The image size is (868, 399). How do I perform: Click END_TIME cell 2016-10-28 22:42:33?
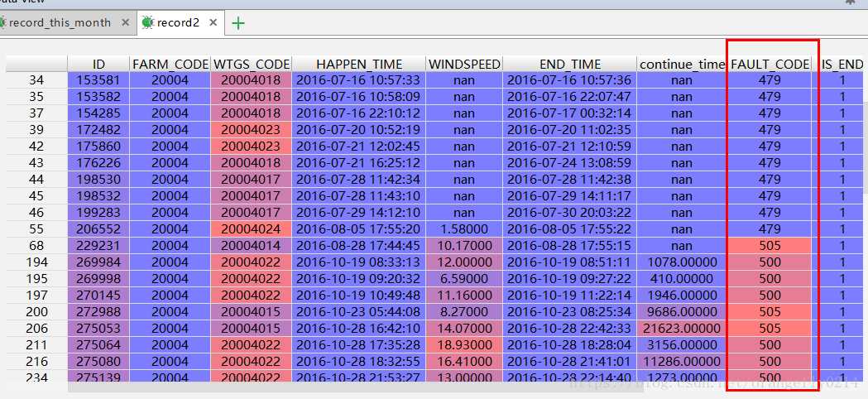click(569, 328)
